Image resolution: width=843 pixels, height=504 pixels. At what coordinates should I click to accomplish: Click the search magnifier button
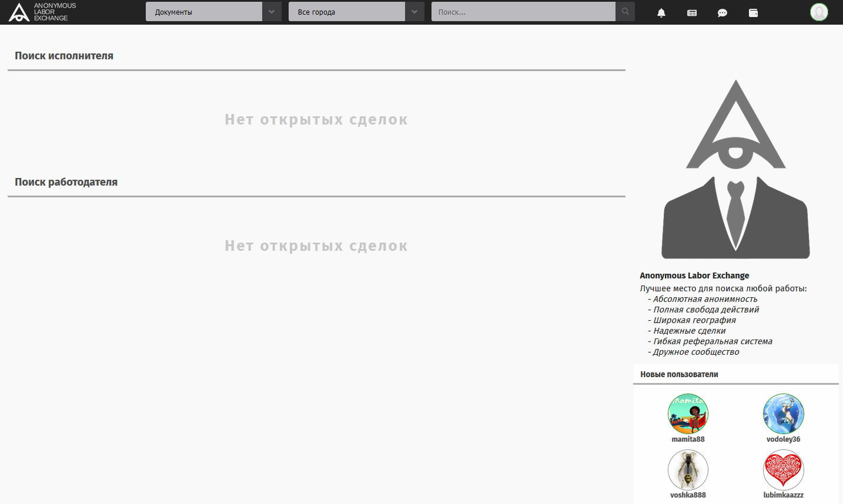(x=625, y=12)
